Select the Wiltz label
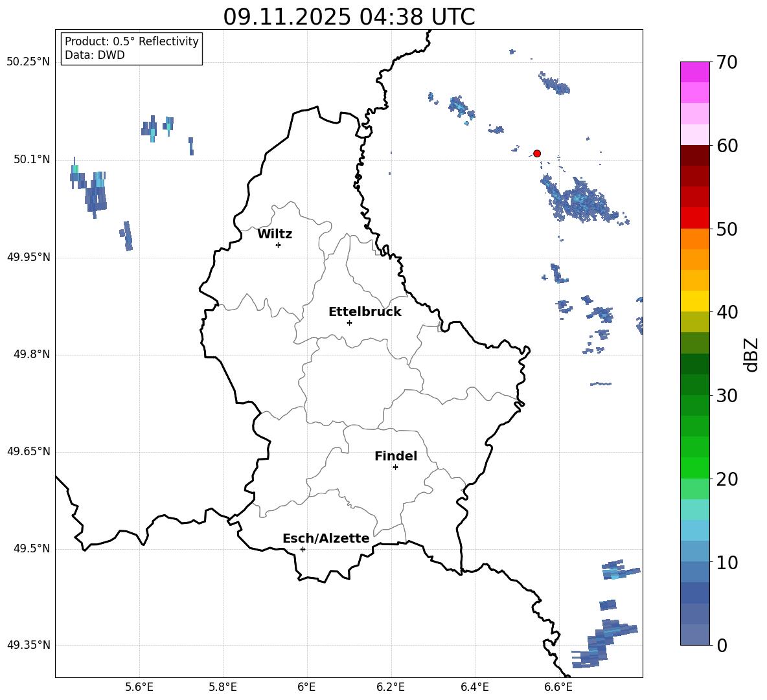Screen dimensions: 767x700 click(275, 234)
